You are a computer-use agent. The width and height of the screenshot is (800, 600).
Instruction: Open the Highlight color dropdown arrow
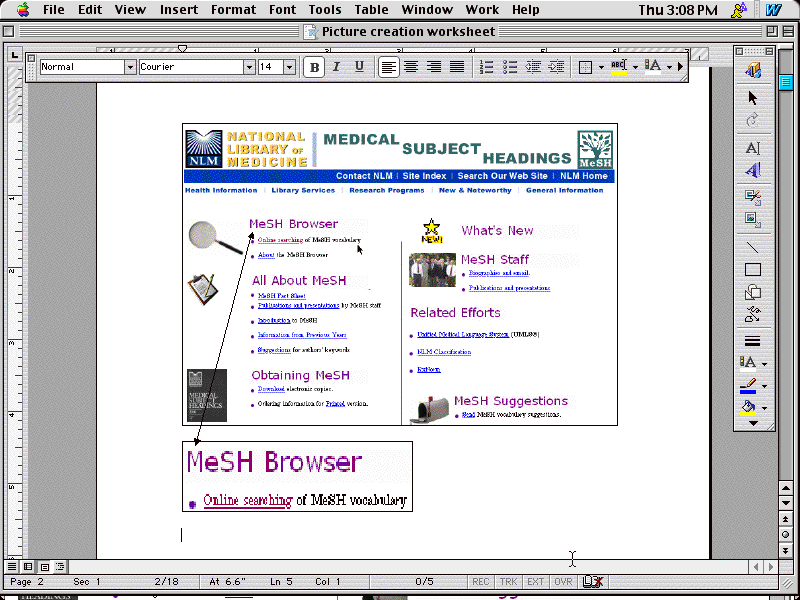pos(635,67)
